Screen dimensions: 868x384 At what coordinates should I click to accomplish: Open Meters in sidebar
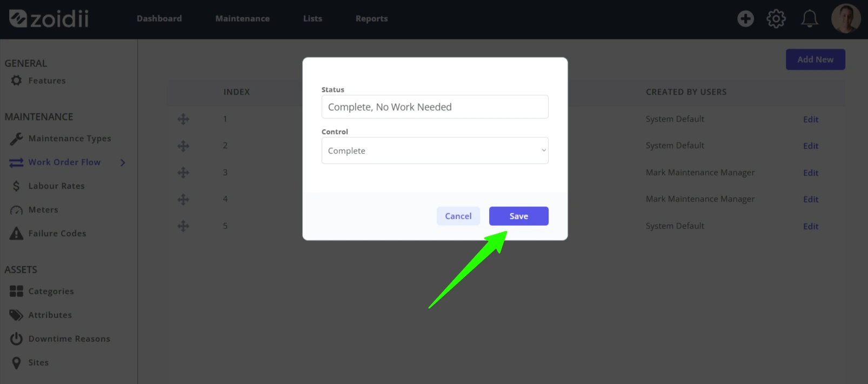pyautogui.click(x=43, y=210)
